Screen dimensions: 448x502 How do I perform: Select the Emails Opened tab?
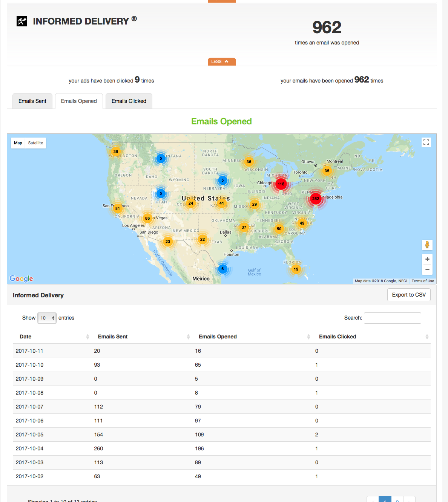[x=79, y=101]
